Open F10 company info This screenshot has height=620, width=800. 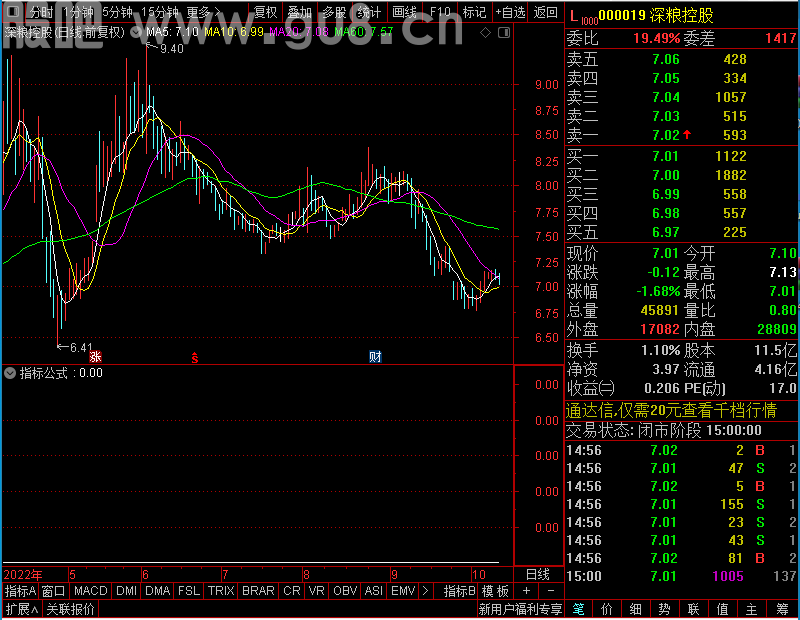(x=440, y=12)
